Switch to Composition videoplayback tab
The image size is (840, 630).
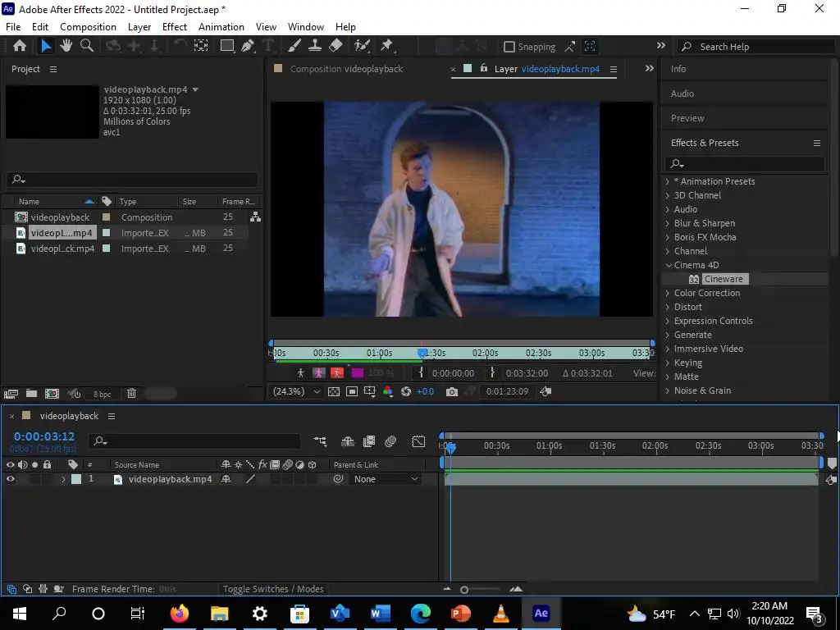tap(346, 69)
